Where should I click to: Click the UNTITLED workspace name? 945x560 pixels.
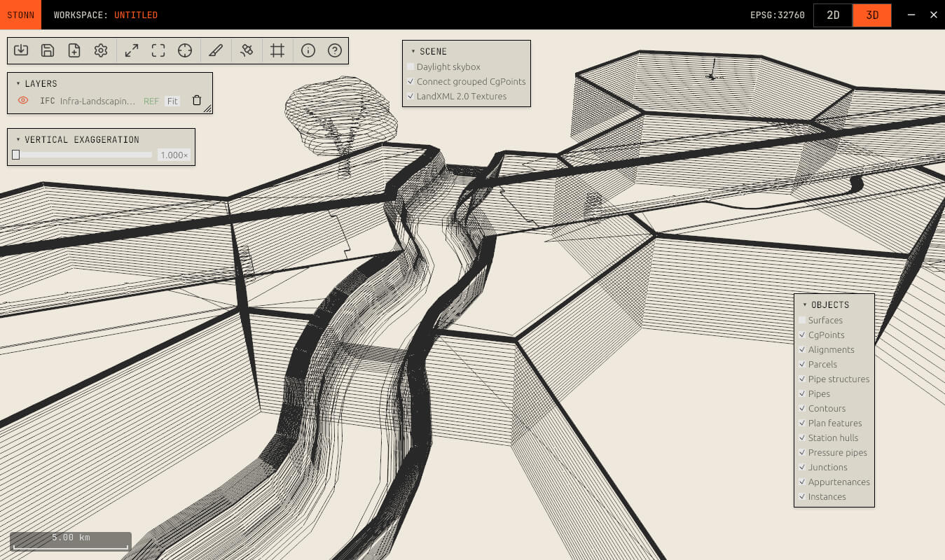coord(136,15)
